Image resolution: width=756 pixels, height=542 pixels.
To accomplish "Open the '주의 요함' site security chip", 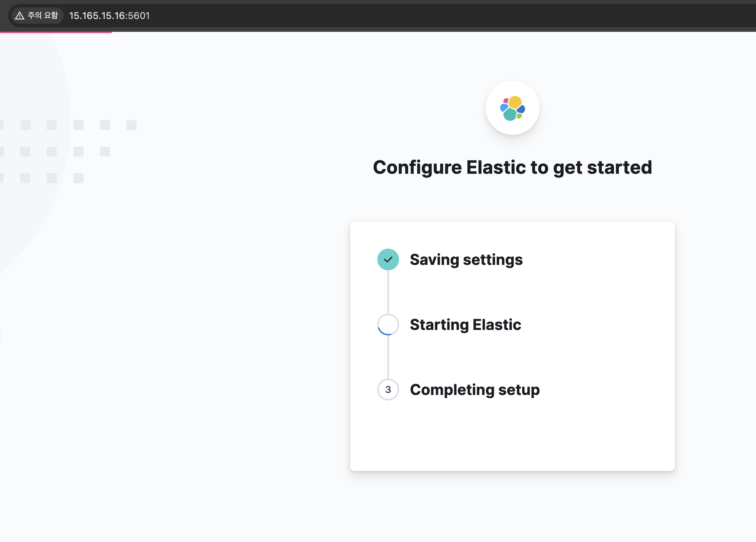I will point(37,16).
